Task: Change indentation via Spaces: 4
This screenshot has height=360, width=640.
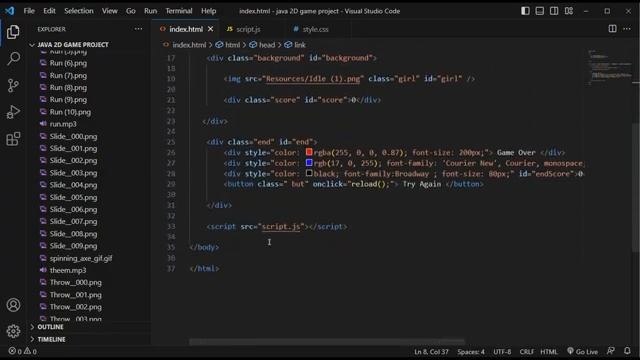Action: pos(471,351)
